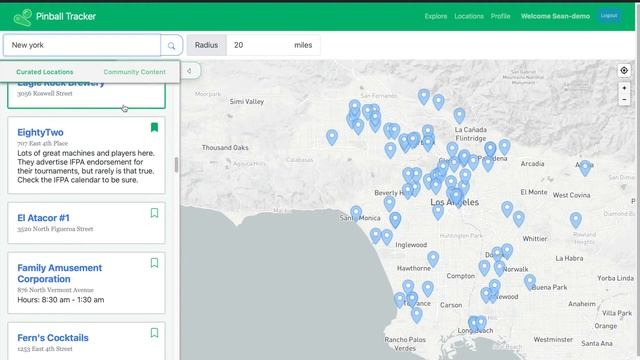Click the radius value field
Image resolution: width=640 pixels, height=360 pixels.
tap(257, 45)
